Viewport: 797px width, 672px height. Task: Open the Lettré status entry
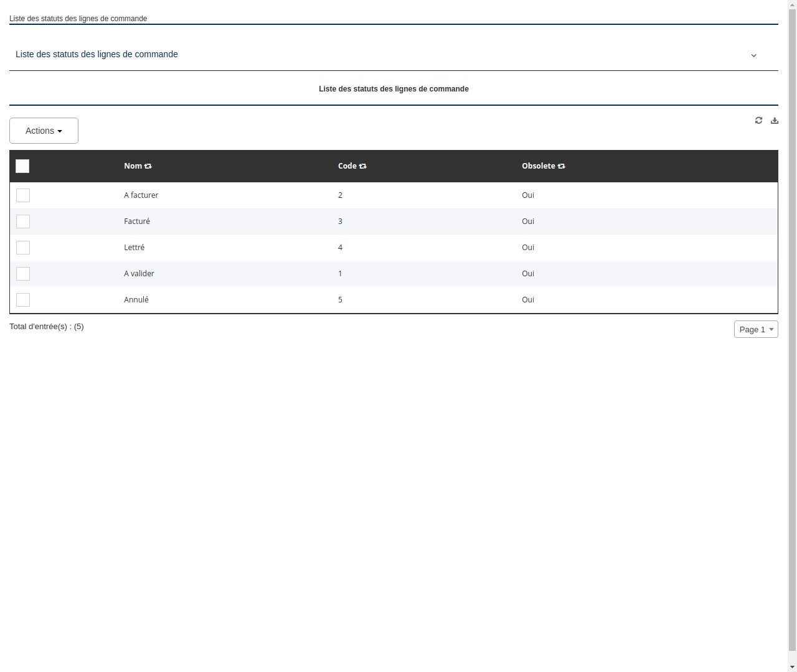tap(134, 247)
